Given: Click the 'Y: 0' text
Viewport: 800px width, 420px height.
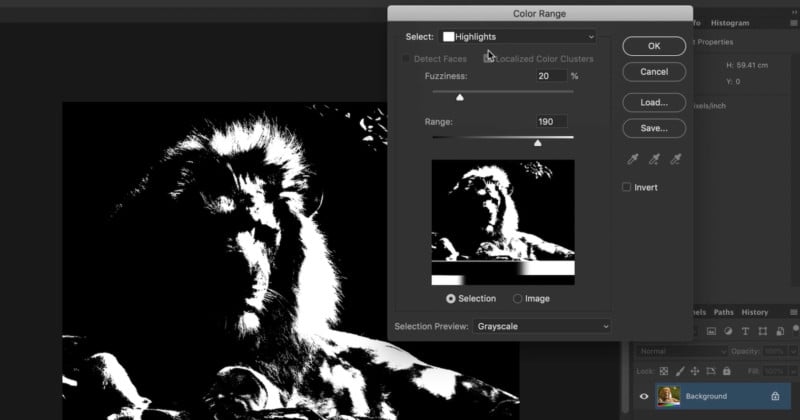Looking at the screenshot, I should [x=733, y=82].
